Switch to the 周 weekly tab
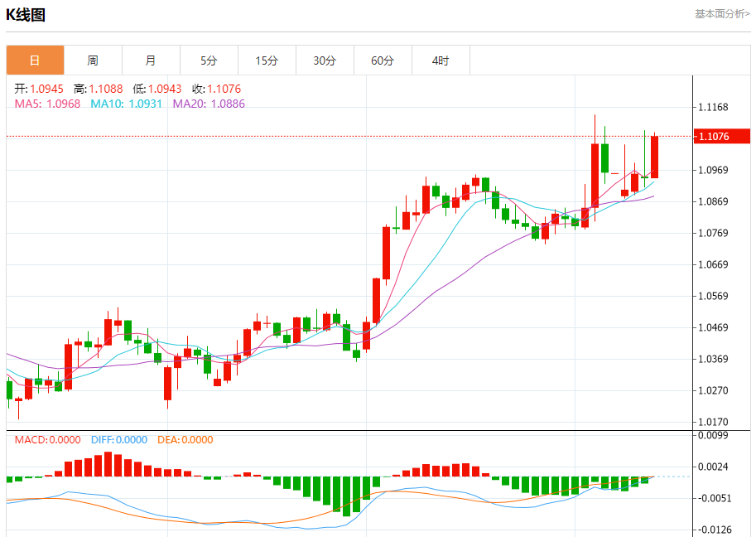The height and width of the screenshot is (537, 756). click(93, 60)
